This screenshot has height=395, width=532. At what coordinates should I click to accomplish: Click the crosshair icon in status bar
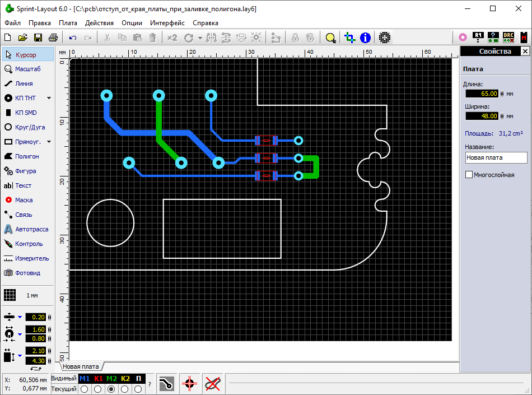click(190, 384)
